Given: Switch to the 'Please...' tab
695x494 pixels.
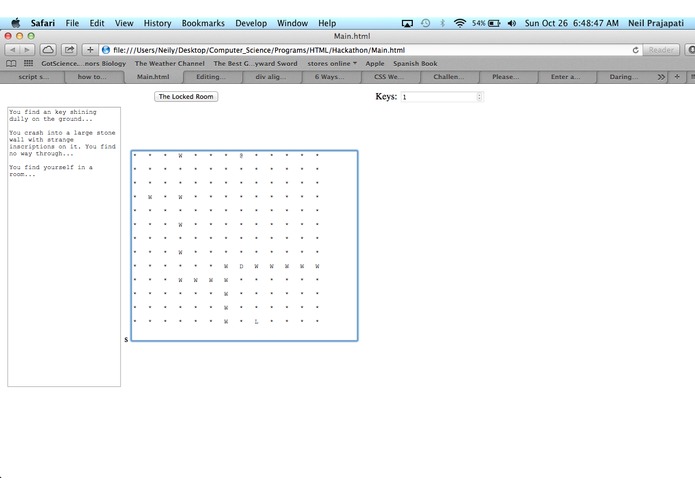Looking at the screenshot, I should [x=506, y=77].
